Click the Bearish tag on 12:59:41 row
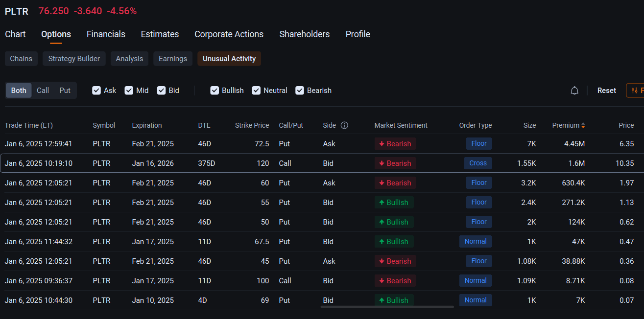Viewport: 644px width, 319px height. (x=395, y=144)
